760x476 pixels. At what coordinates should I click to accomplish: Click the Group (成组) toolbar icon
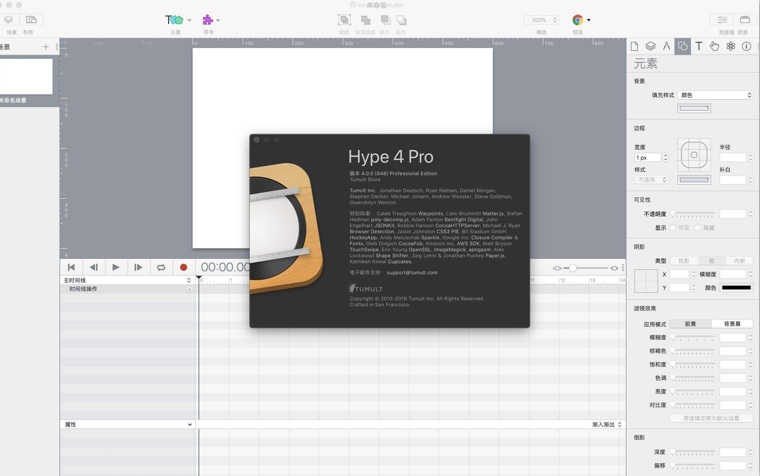click(344, 20)
